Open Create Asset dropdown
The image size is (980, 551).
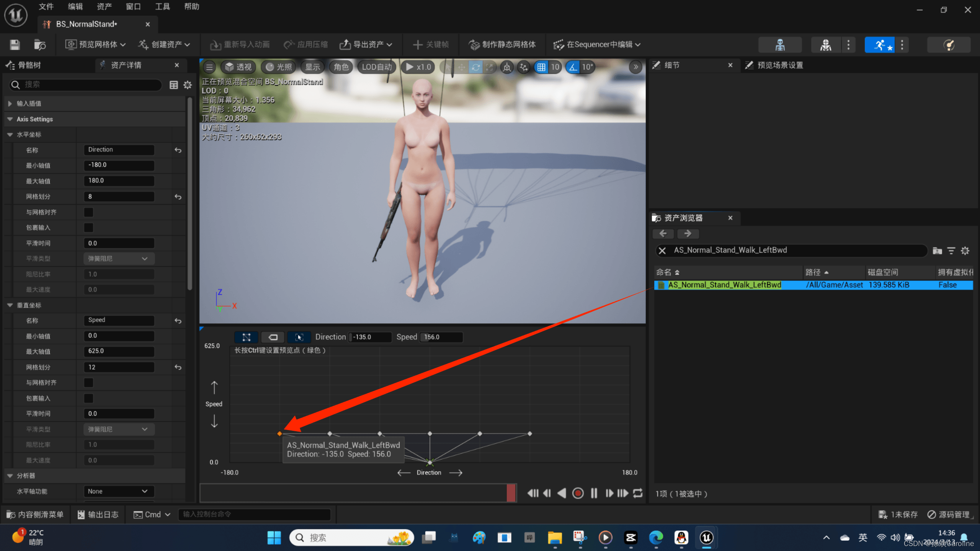164,45
